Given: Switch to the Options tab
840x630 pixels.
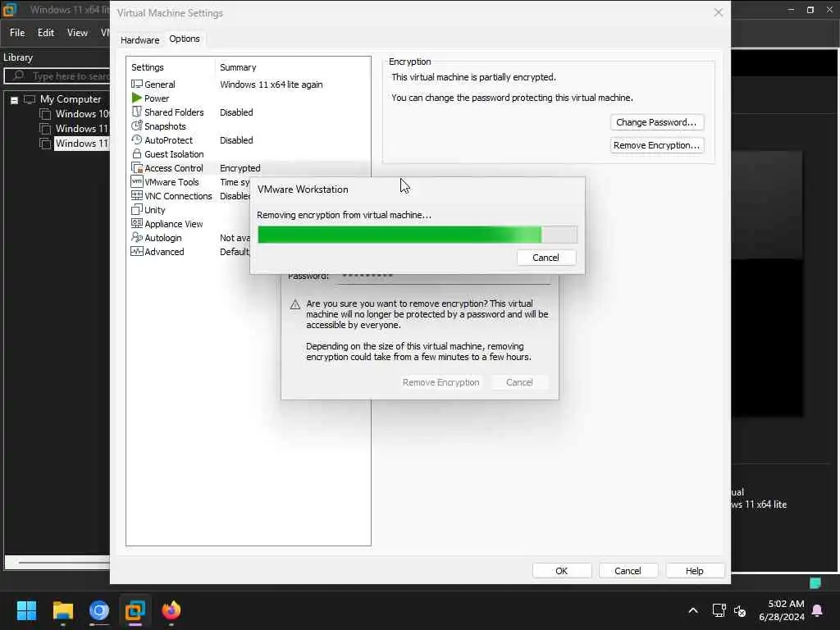Looking at the screenshot, I should 185,39.
